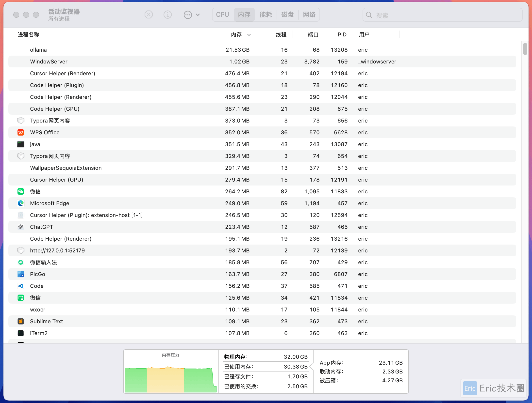Sort by PID column header

[342, 35]
